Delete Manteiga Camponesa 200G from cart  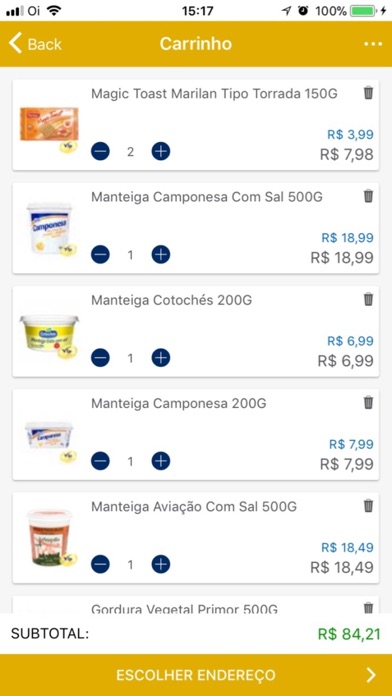pyautogui.click(x=368, y=403)
